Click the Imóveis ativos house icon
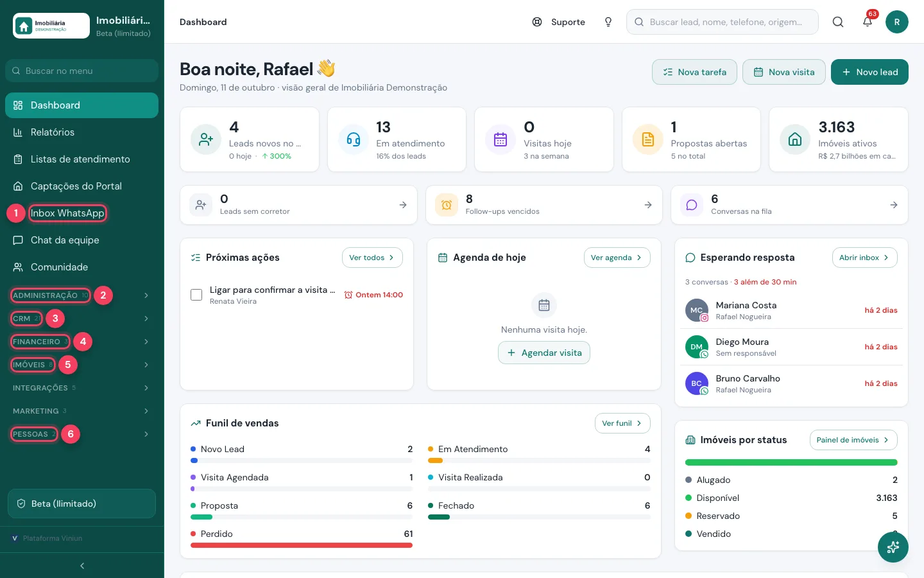This screenshot has height=578, width=924. 795,139
